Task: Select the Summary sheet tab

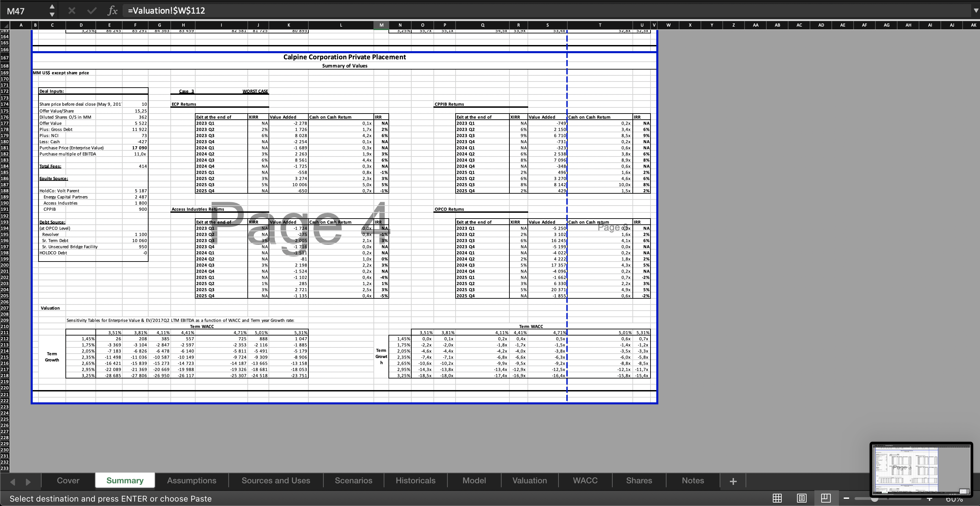Action: coord(125,480)
